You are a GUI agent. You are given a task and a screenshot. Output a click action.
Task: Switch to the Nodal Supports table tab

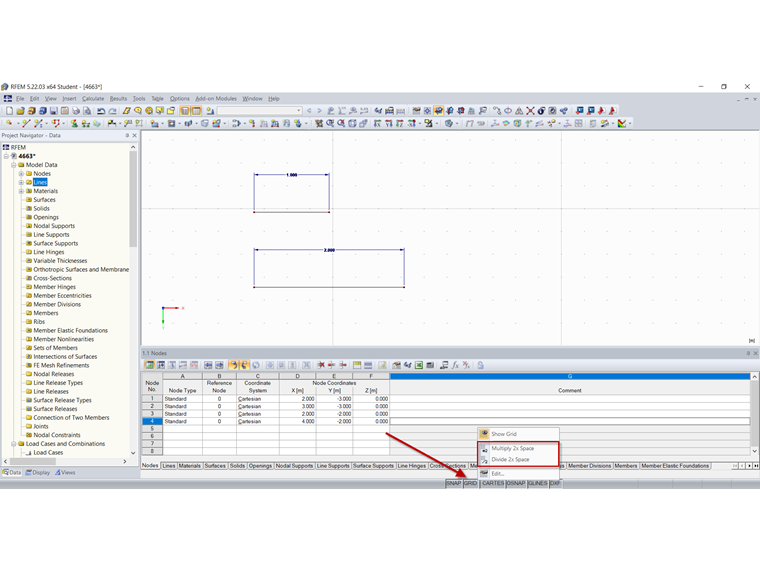[294, 466]
